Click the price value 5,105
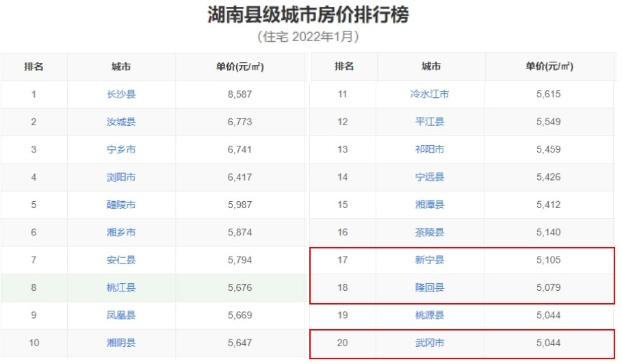Image resolution: width=622 pixels, height=364 pixels. coord(549,260)
